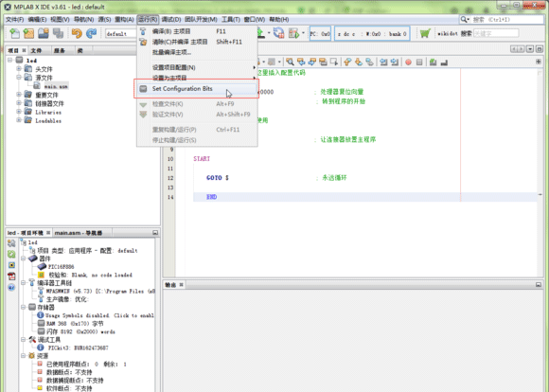
Task: Expand the 头文件 folder node
Action: pos(19,69)
